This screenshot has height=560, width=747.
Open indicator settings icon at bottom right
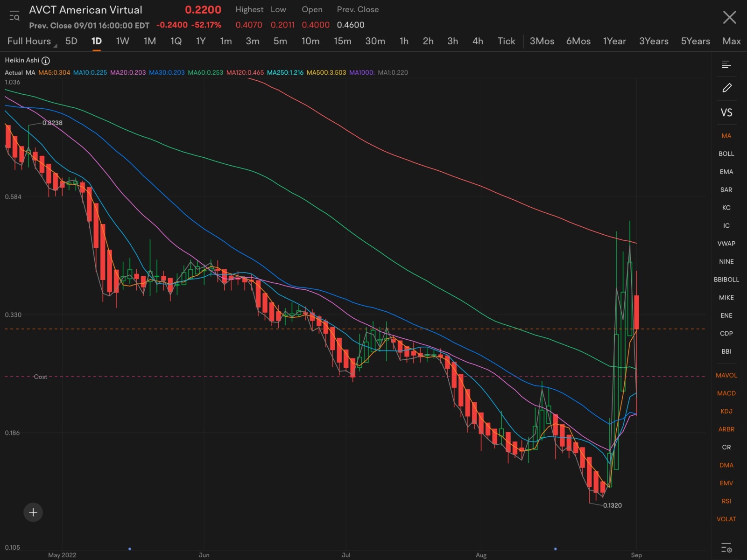(x=726, y=547)
